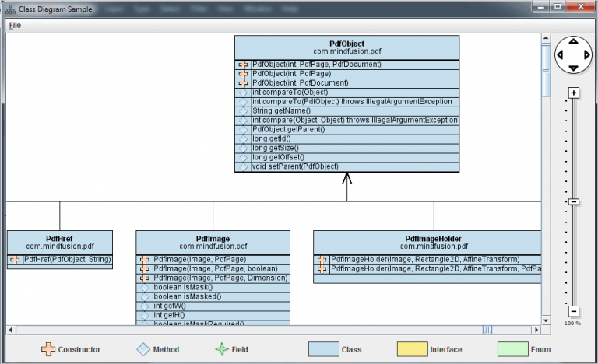Click the vertical scrollbar thumb
Image resolution: width=598 pixels, height=364 pixels.
tap(546, 71)
